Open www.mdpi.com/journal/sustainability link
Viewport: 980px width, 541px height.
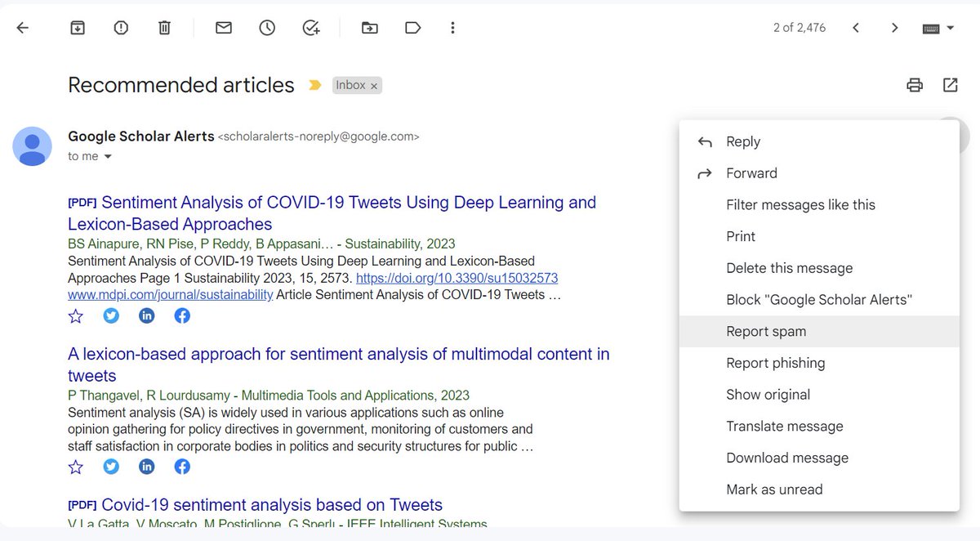click(x=170, y=294)
